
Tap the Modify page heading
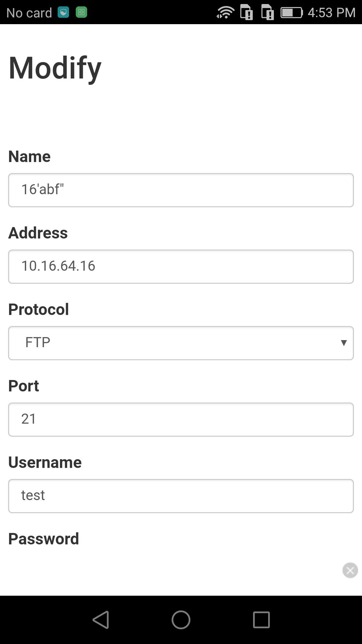coord(55,68)
